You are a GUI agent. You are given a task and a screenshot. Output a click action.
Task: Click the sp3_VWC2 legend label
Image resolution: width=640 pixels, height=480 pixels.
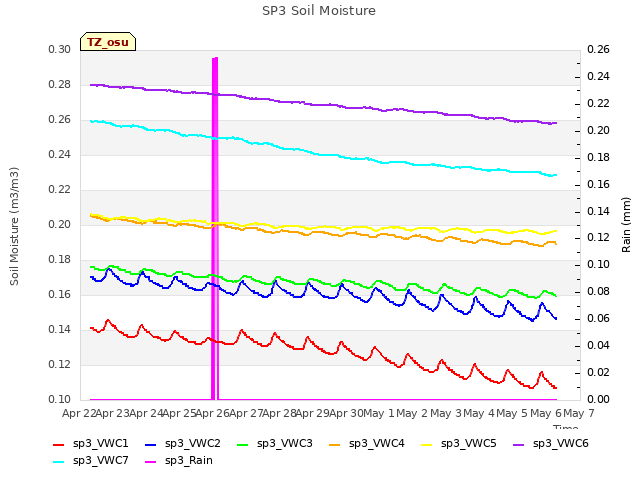pyautogui.click(x=193, y=443)
